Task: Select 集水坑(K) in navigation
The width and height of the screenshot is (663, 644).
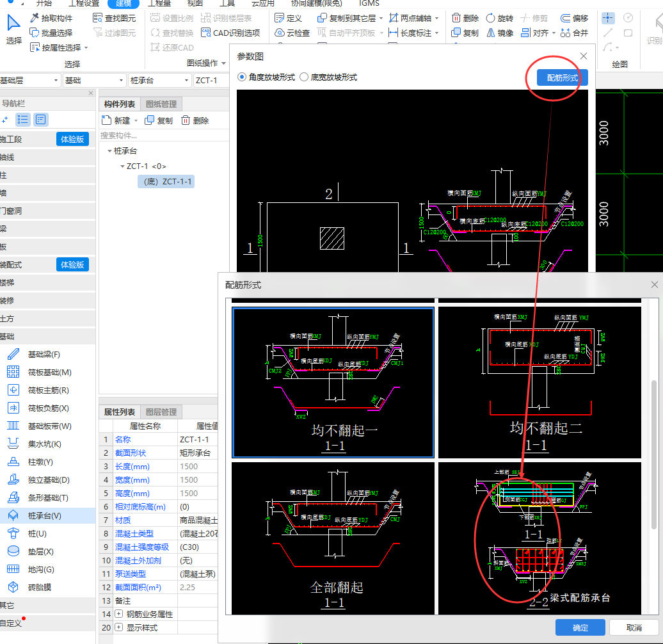Action: 44,444
